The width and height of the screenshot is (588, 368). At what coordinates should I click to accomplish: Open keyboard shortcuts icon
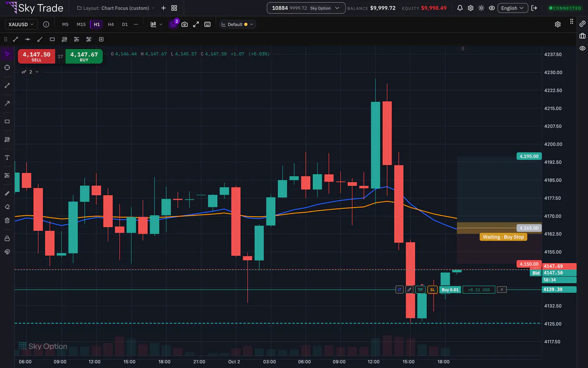pyautogui.click(x=208, y=24)
